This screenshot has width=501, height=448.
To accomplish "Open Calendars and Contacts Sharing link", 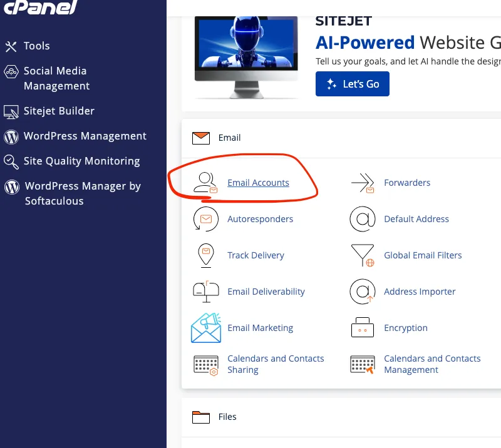I will (x=276, y=364).
